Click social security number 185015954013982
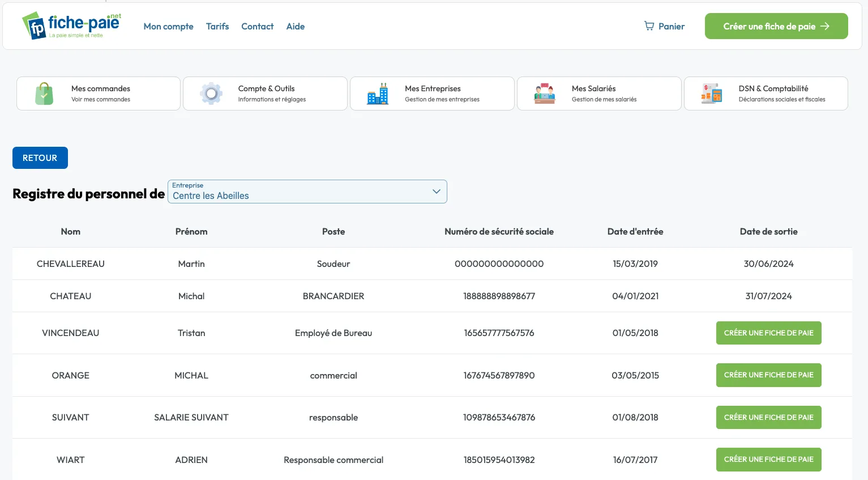Viewport: 868px width, 480px height. [499, 460]
